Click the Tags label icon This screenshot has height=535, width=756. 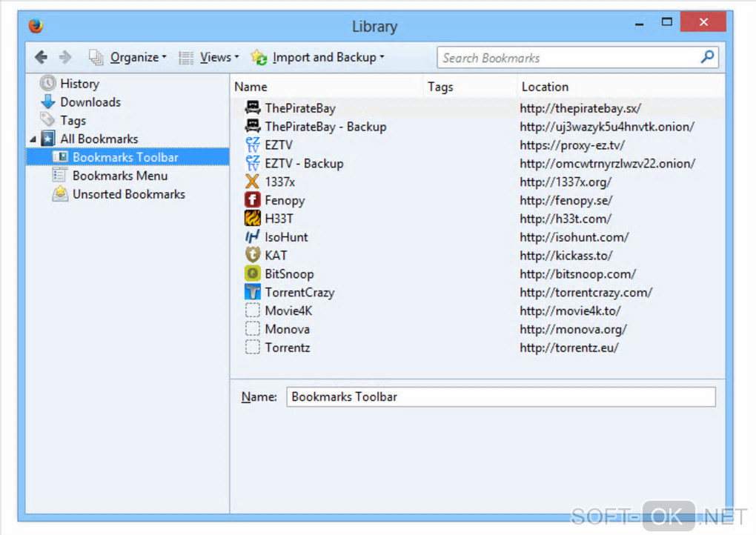tap(47, 119)
